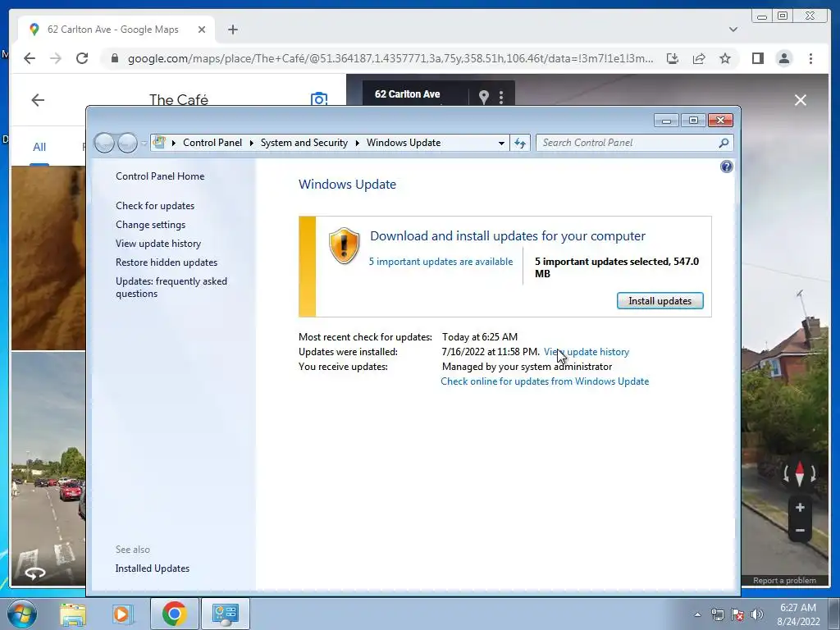Open 5 important updates are available link
840x630 pixels.
coord(441,262)
